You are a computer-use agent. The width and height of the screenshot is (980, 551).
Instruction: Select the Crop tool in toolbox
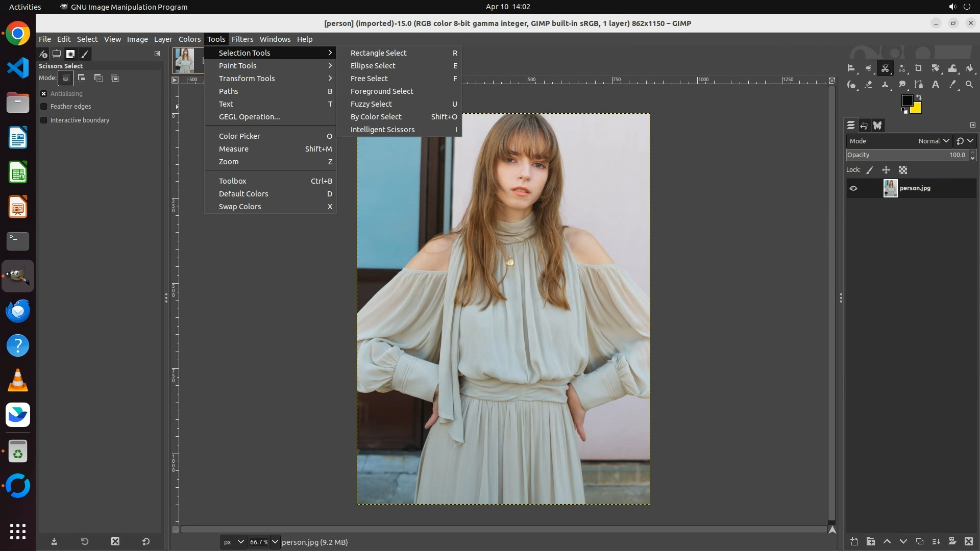tap(919, 68)
